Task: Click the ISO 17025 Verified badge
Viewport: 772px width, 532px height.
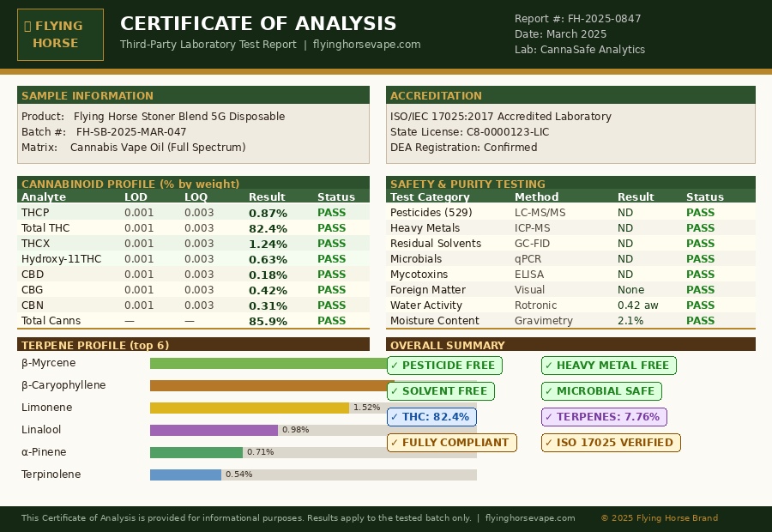Action: click(x=611, y=443)
